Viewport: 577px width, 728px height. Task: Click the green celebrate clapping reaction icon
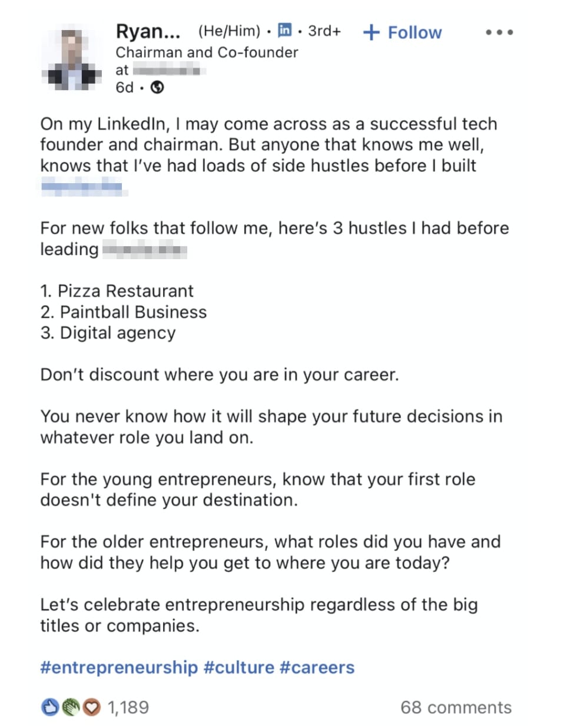tap(70, 707)
